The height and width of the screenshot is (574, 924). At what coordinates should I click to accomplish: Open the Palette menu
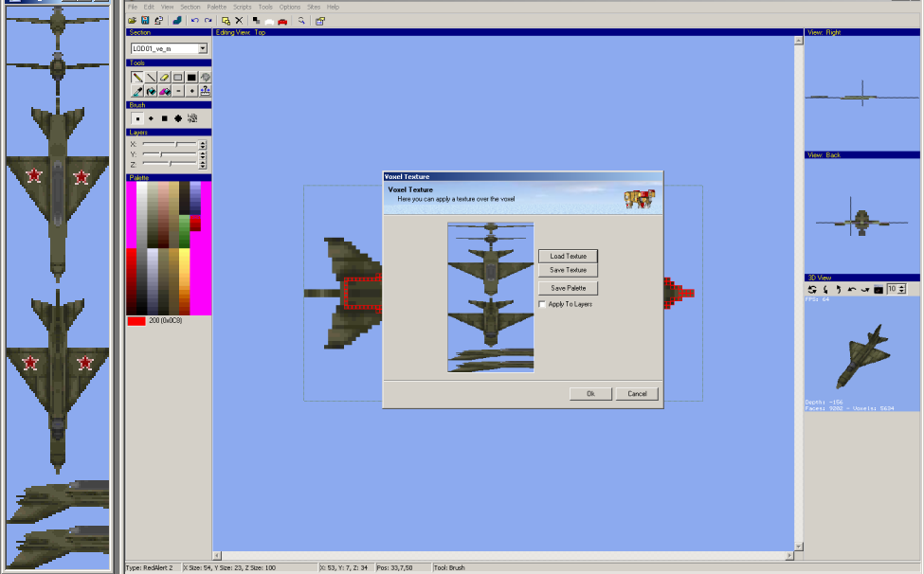tap(216, 7)
